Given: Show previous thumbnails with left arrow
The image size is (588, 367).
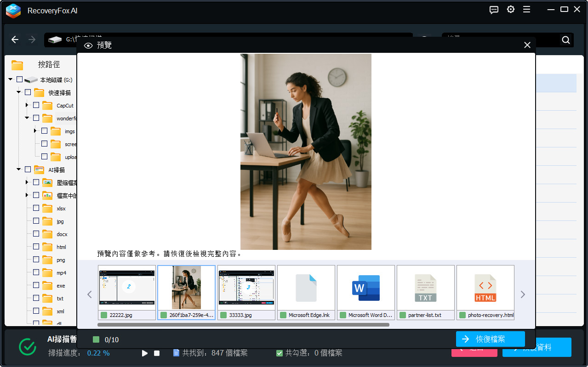Looking at the screenshot, I should tap(90, 294).
